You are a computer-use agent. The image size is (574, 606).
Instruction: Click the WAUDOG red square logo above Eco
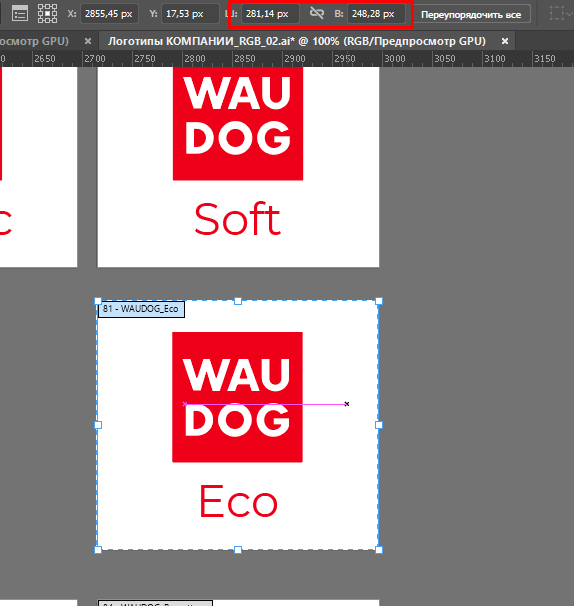pos(237,397)
